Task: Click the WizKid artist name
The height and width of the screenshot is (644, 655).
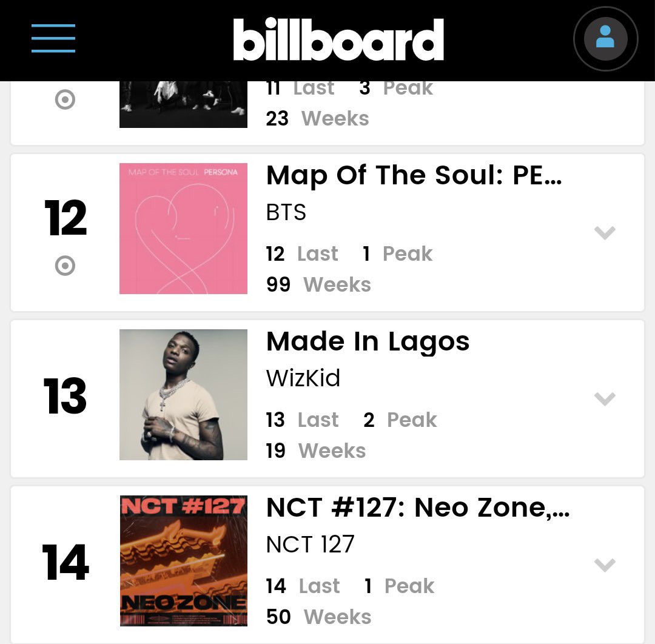Action: click(303, 378)
